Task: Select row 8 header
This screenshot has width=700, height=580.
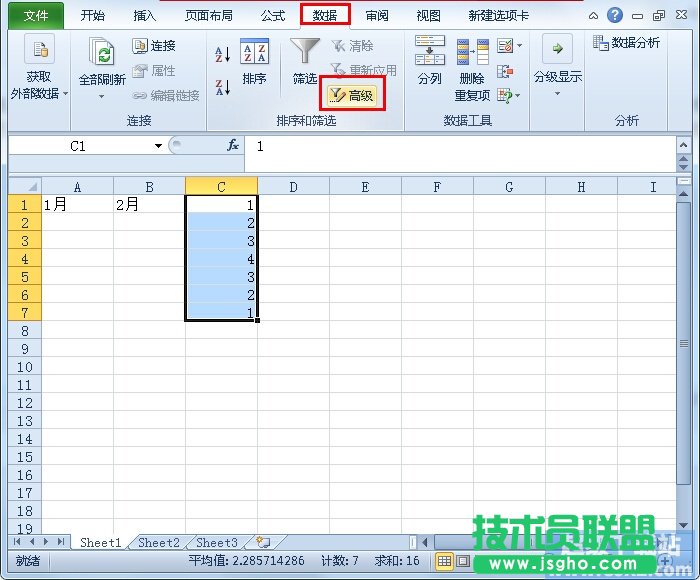Action: (x=25, y=331)
